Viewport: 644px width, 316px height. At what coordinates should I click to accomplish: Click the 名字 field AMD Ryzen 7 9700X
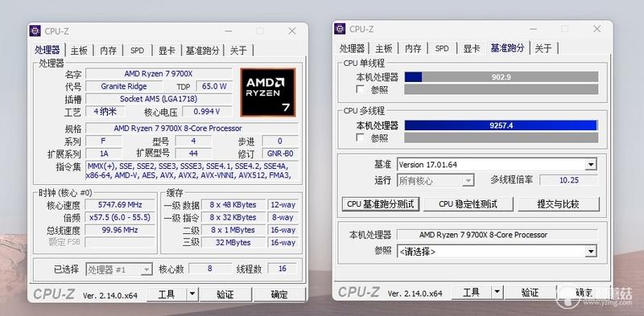(x=159, y=74)
